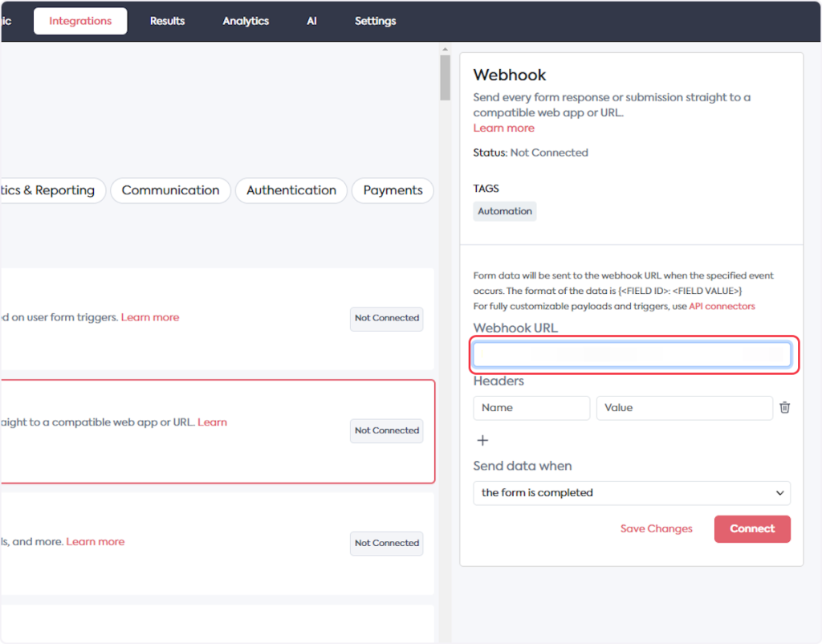822x644 pixels.
Task: Select the Integrations tab
Action: (x=80, y=21)
